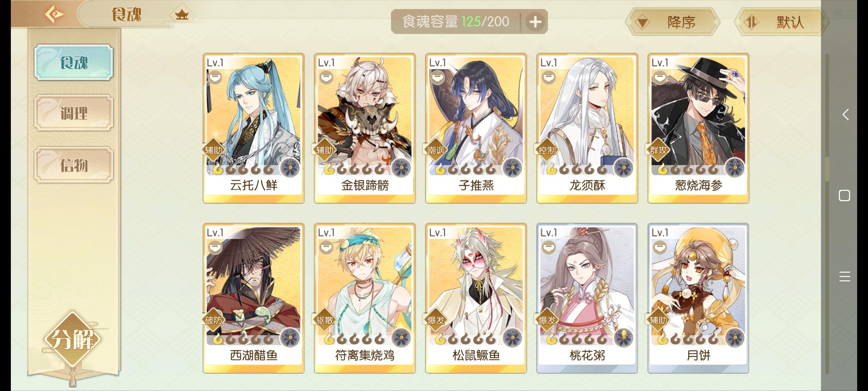The width and height of the screenshot is (868, 391).
Task: Open the 默认 sort criteria dropdown
Action: click(x=781, y=22)
